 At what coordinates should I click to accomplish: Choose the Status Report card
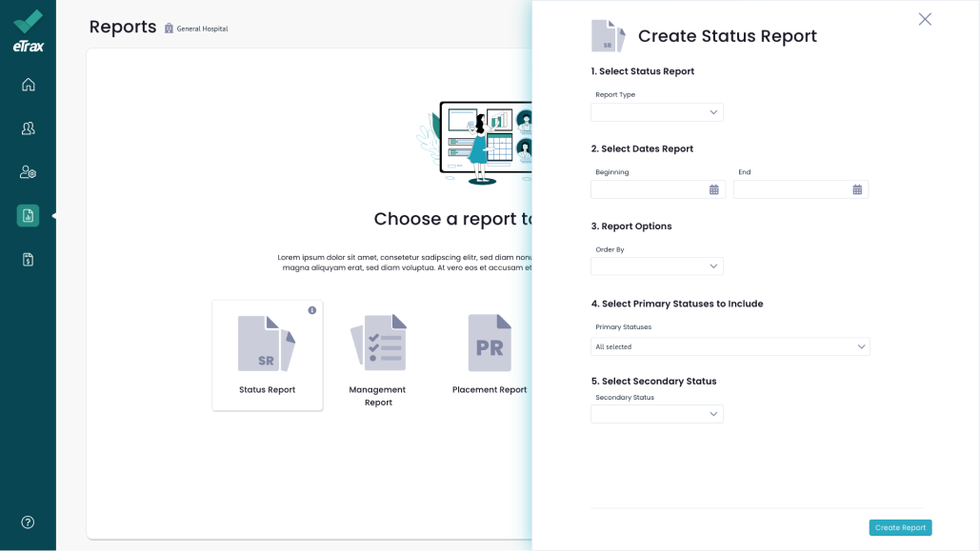click(x=268, y=355)
